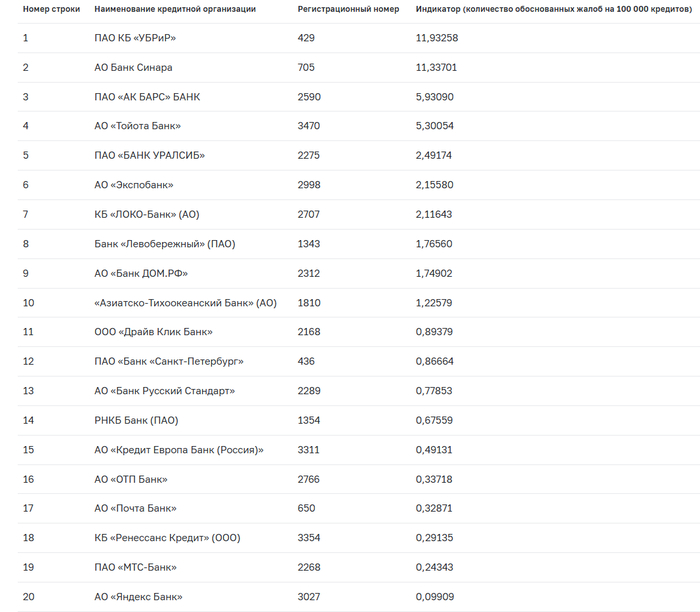Click АО «Яндекс Банк» name cell
The width and height of the screenshot is (700, 612).
click(138, 597)
